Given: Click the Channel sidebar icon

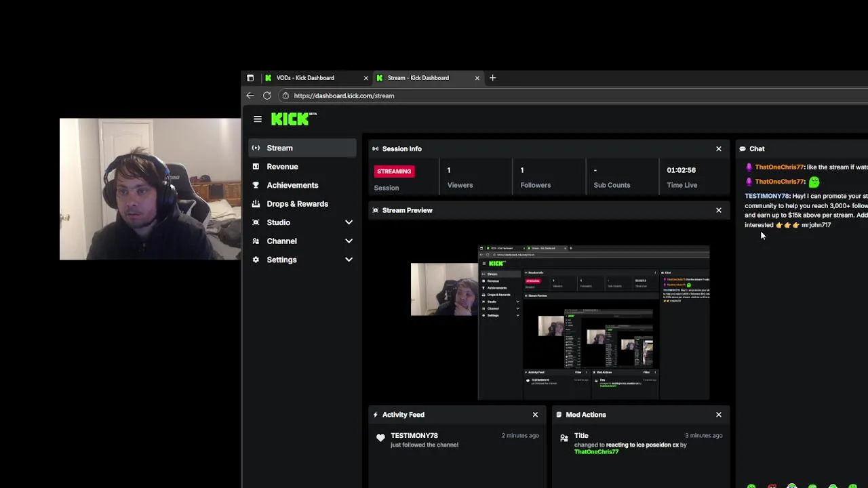Looking at the screenshot, I should click(256, 241).
